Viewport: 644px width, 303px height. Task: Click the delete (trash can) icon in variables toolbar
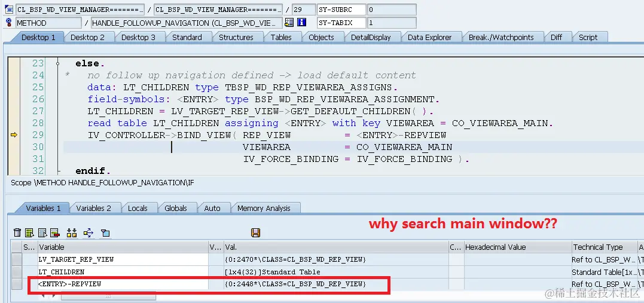17,233
